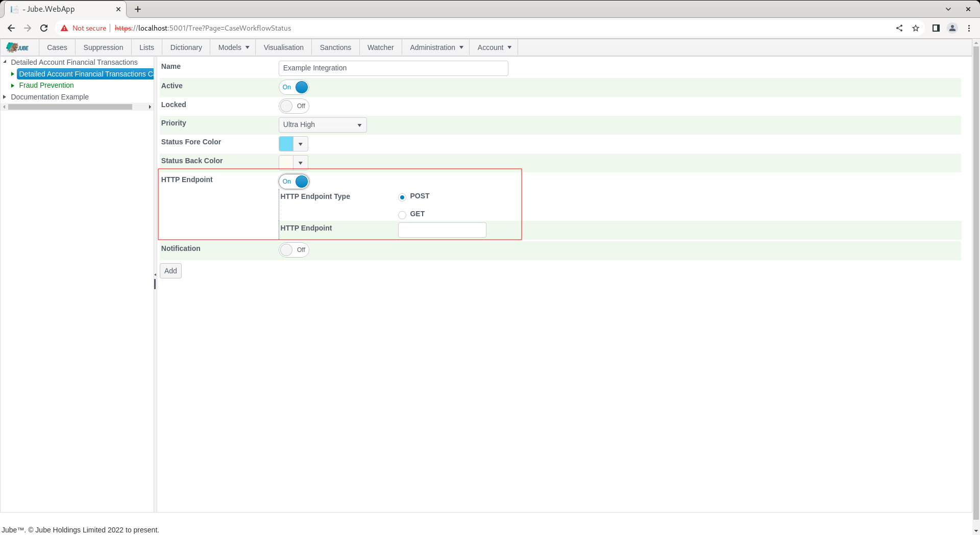This screenshot has width=980, height=535.
Task: Open the Status Fore Color picker
Action: click(293, 144)
